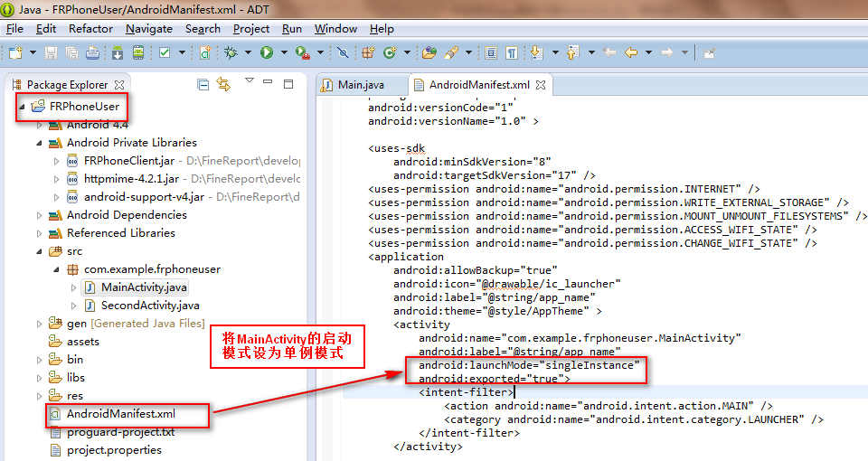
Task: Open the Debug configurations dropdown arrow
Action: pyautogui.click(x=248, y=52)
